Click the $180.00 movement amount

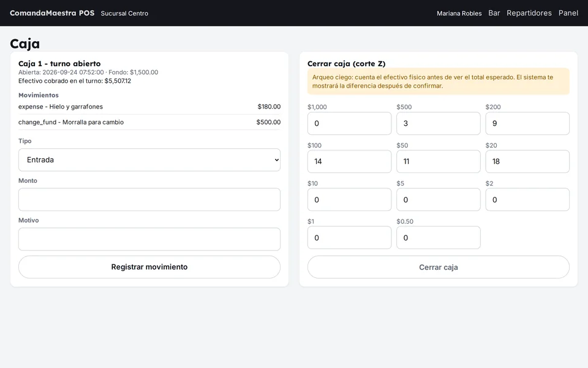[269, 107]
